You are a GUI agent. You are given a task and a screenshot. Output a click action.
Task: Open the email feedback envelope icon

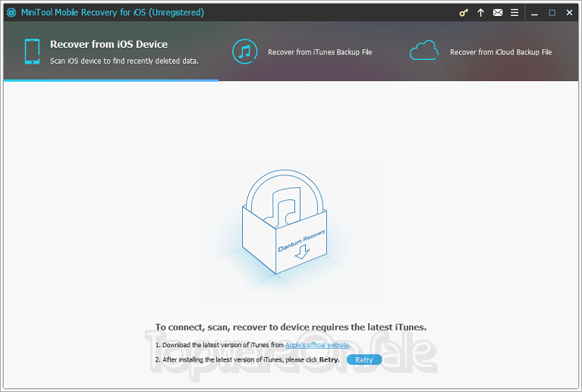[498, 13]
